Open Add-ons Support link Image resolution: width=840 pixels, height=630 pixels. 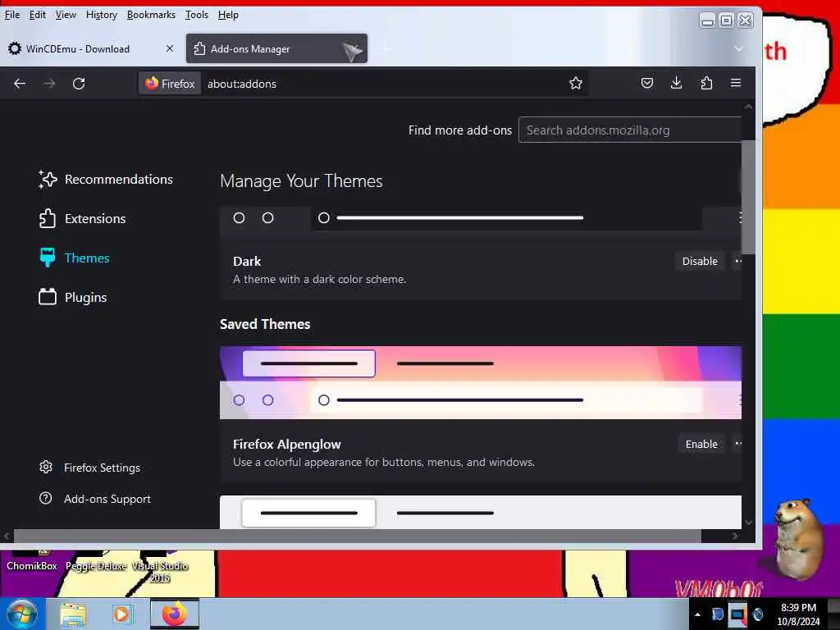coord(95,499)
